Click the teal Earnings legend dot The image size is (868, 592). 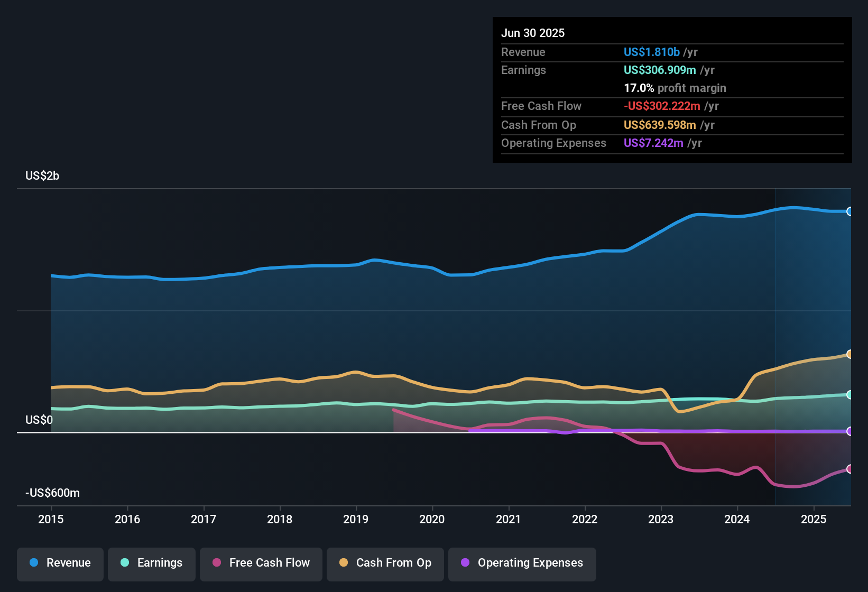point(125,562)
